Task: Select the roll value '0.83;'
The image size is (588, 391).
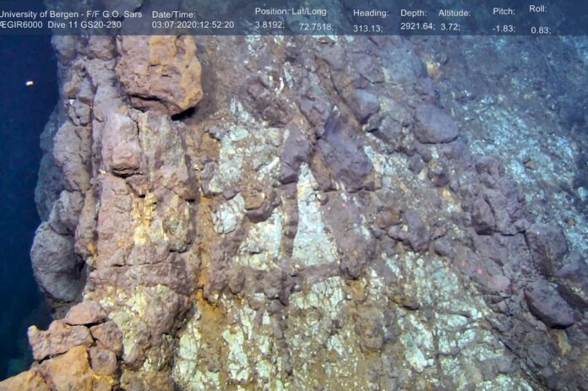Action: [541, 30]
